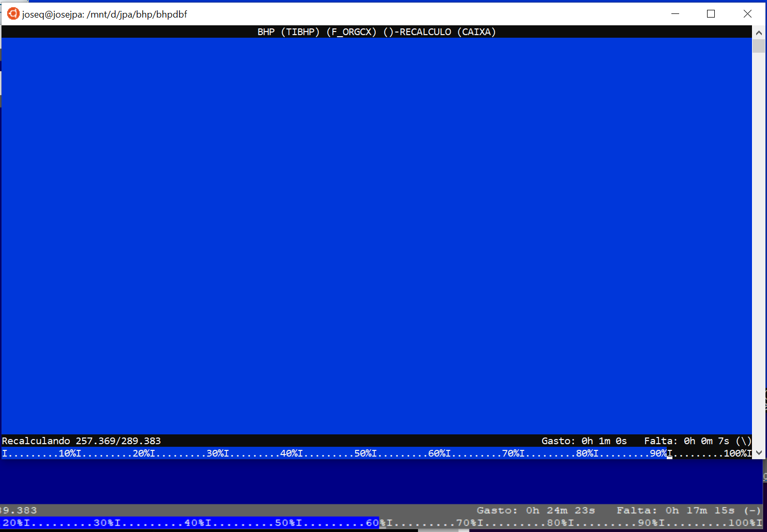Image resolution: width=767 pixels, height=532 pixels.
Task: Click the Ubuntu icon in the title bar
Action: pos(13,14)
